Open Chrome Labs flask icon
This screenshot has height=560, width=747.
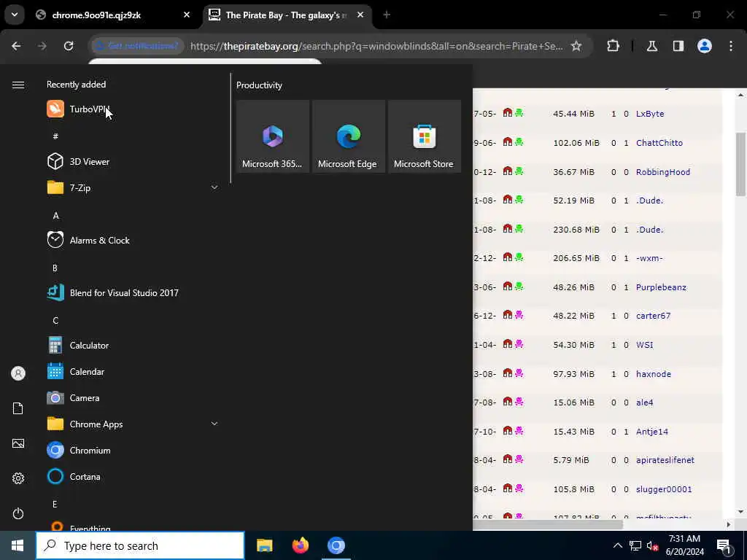[651, 46]
